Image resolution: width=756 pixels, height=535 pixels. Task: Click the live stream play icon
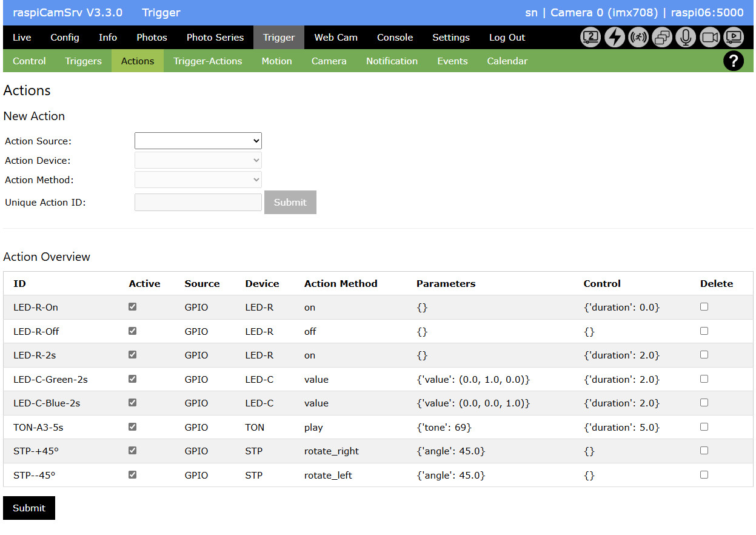pyautogui.click(x=734, y=38)
